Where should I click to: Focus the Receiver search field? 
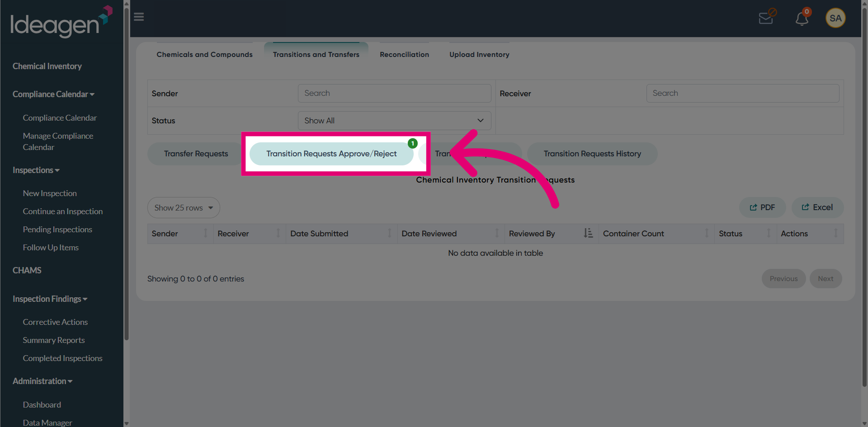742,93
